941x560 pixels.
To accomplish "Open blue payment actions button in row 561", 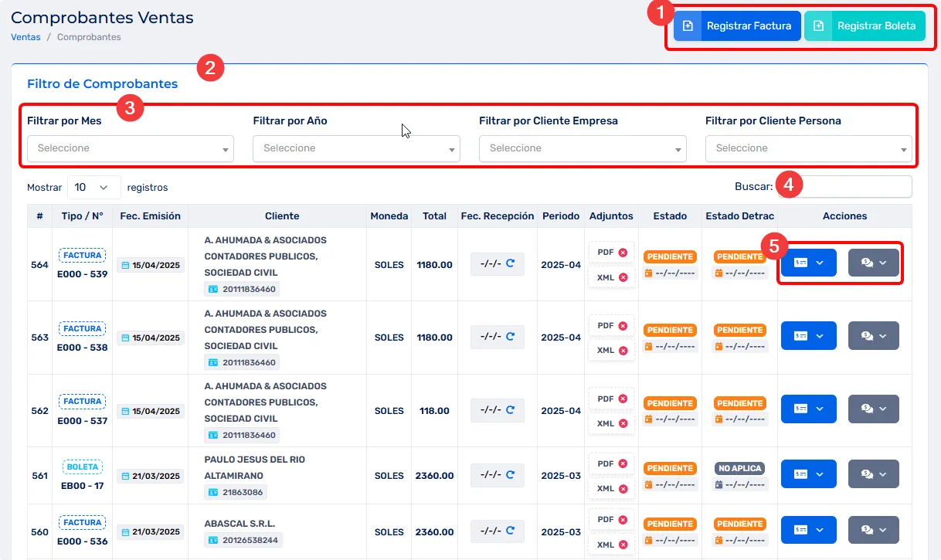I will [x=808, y=474].
